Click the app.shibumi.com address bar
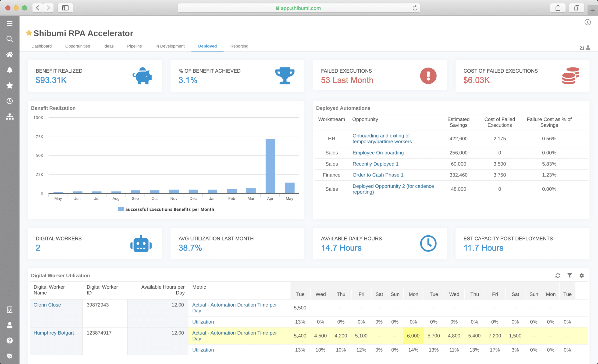The width and height of the screenshot is (598, 364). coord(299,8)
